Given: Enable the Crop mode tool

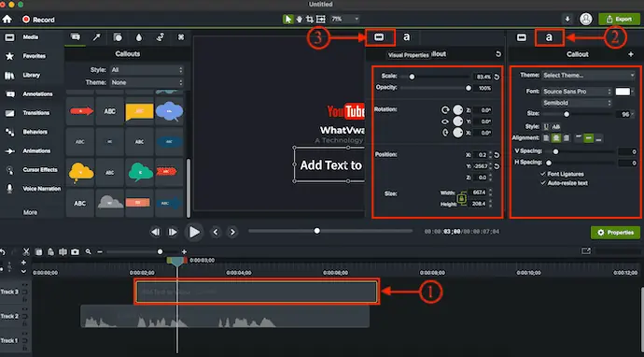Looking at the screenshot, I should (x=310, y=20).
